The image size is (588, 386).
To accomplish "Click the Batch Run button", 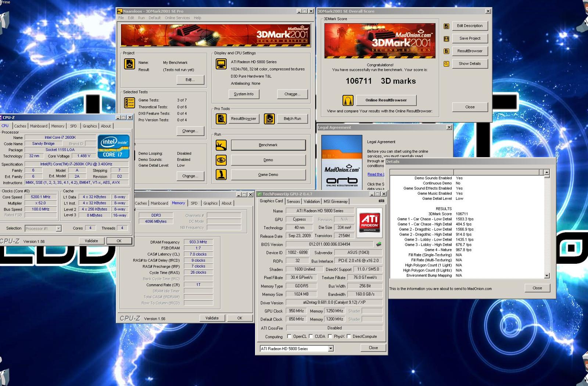I will [292, 119].
